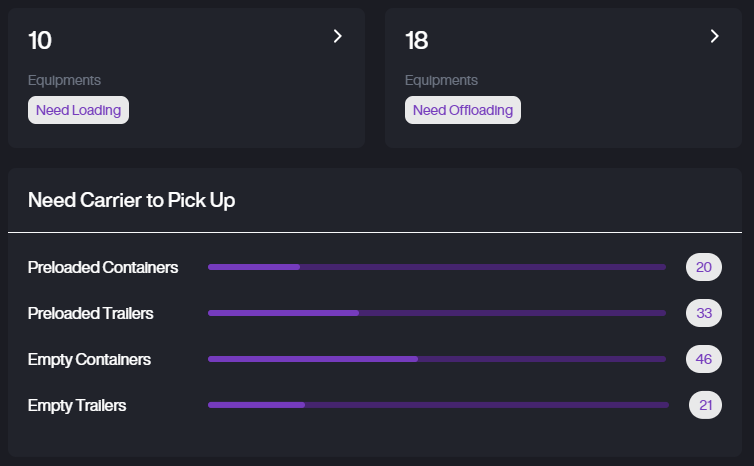
Task: Click the 10 equipments count
Action: [40, 40]
